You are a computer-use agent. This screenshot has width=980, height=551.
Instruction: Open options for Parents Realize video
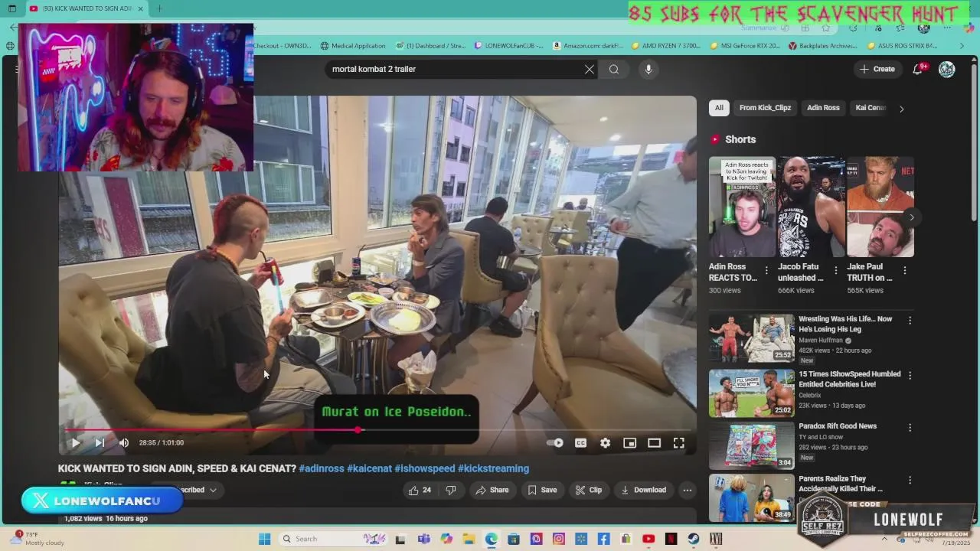(x=910, y=480)
